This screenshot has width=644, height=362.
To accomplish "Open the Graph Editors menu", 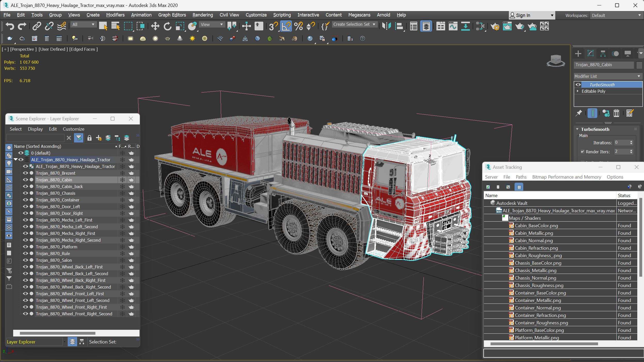I will (x=172, y=15).
